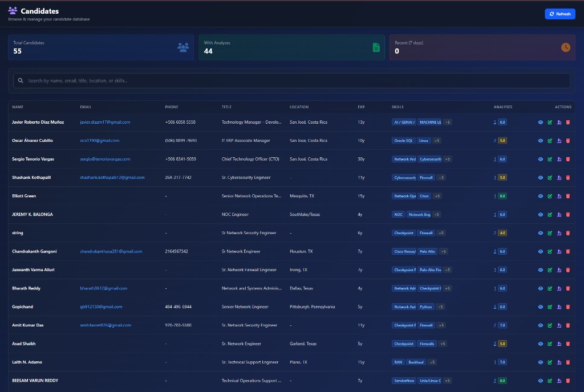Delete the Elliott Green row
The height and width of the screenshot is (392, 584).
tap(568, 196)
